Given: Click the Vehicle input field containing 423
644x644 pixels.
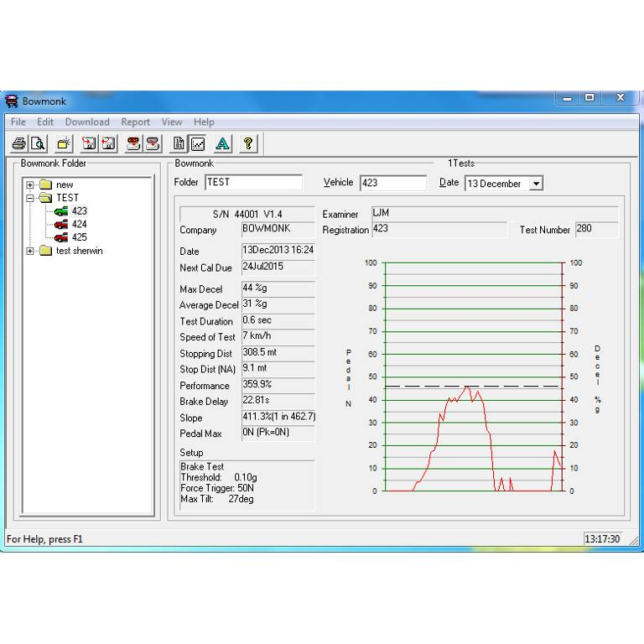Looking at the screenshot, I should pyautogui.click(x=393, y=183).
